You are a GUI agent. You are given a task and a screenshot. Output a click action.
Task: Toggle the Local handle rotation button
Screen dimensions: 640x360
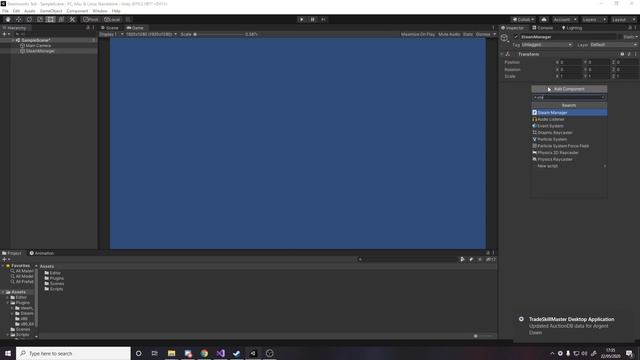coord(112,20)
